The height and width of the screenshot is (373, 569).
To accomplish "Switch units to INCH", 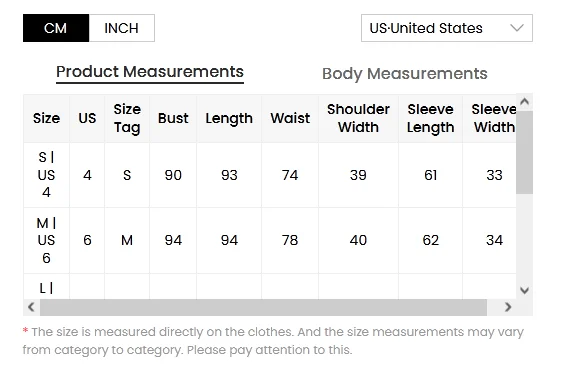I will click(122, 28).
